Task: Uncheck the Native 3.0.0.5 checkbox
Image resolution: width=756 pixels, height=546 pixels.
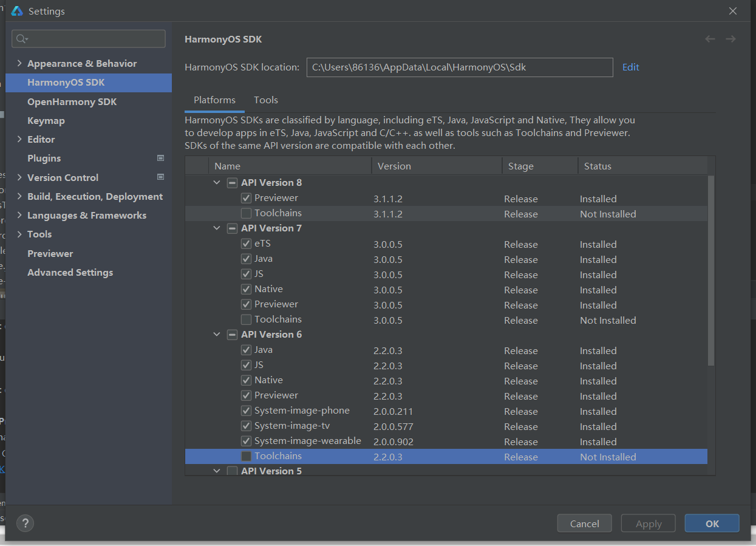Action: click(x=246, y=289)
